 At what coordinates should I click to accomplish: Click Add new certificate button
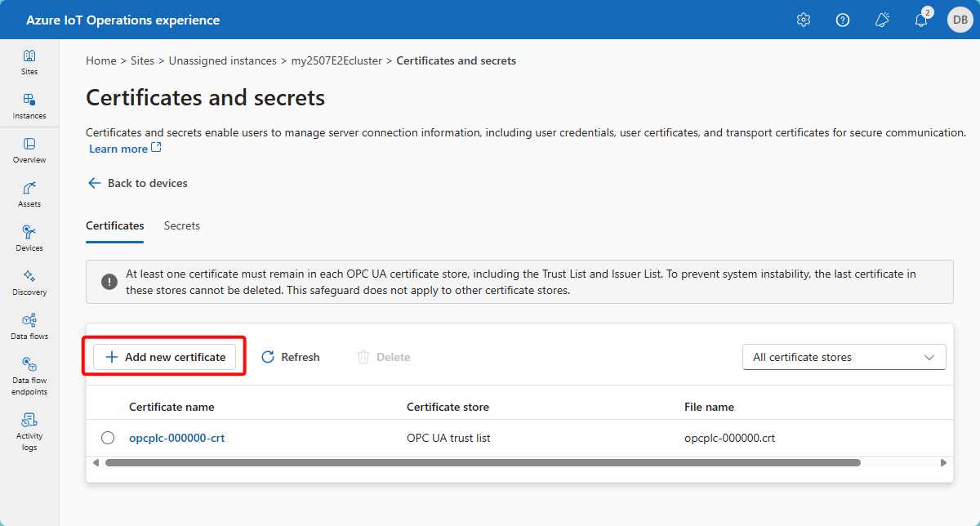[165, 357]
